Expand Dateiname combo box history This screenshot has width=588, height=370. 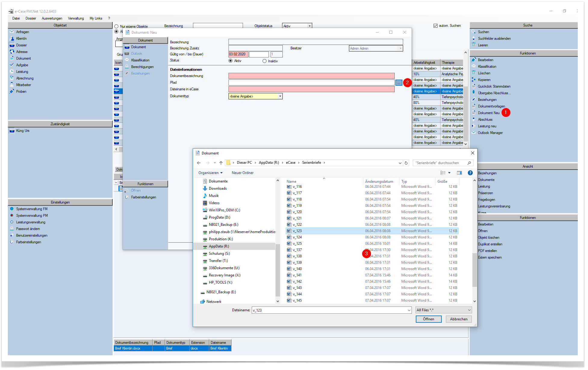click(x=409, y=310)
